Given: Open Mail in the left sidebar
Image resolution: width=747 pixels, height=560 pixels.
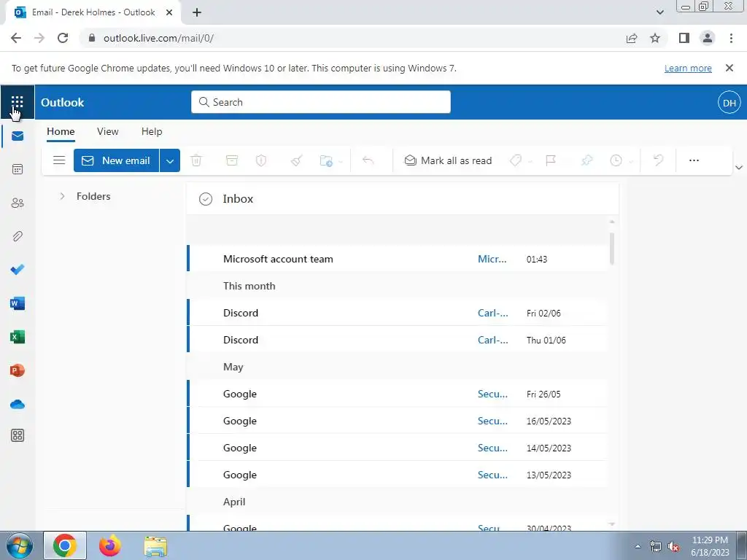Looking at the screenshot, I should click(x=18, y=136).
